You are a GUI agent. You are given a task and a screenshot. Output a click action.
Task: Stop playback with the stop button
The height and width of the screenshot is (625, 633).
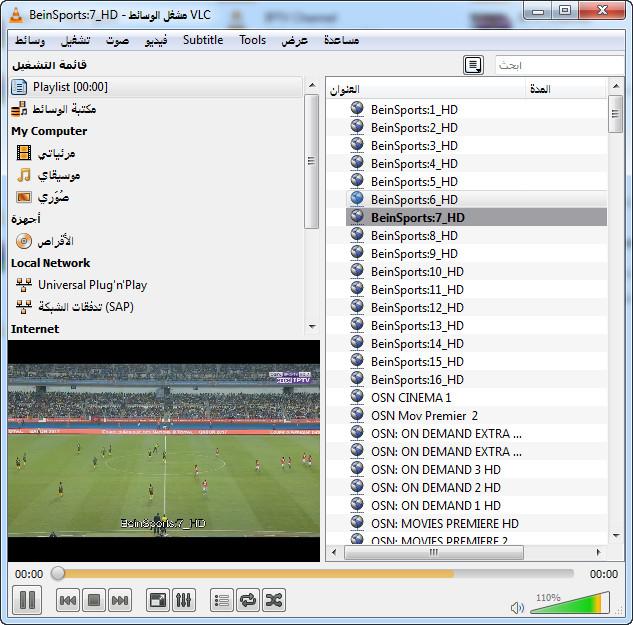pos(94,600)
